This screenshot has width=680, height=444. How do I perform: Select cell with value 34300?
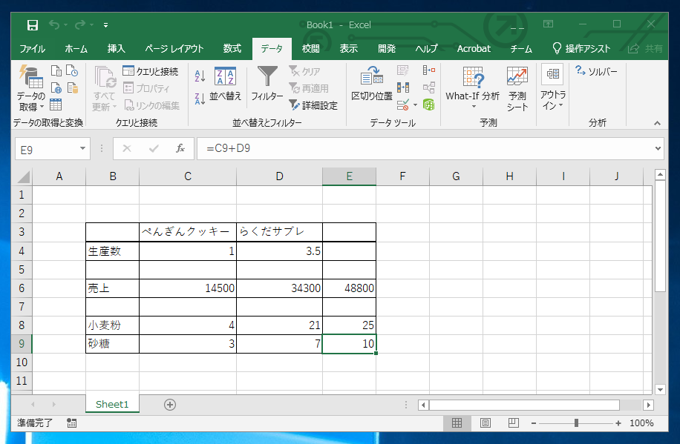coord(279,288)
